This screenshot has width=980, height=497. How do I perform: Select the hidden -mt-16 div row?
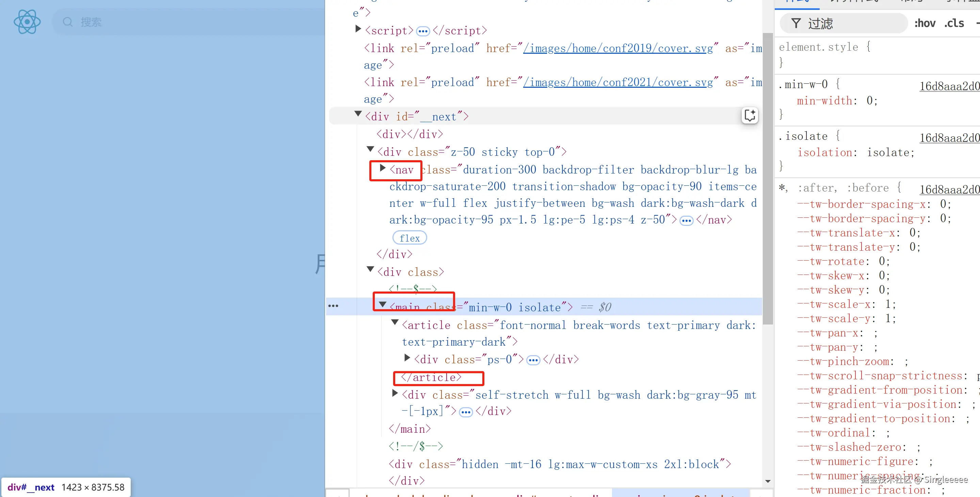[560, 465]
